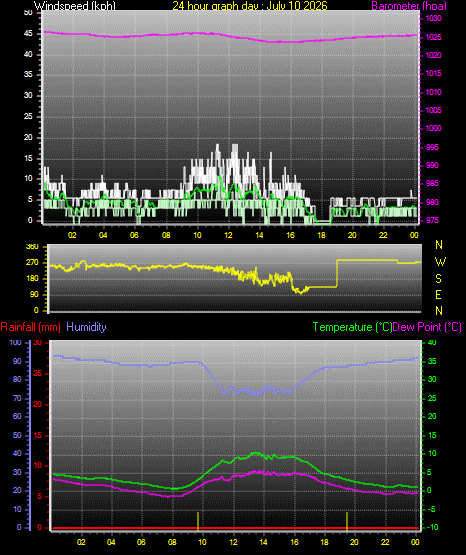The height and width of the screenshot is (555, 466).
Task: Click the 18 hour label under temperature graph
Action: [324, 542]
